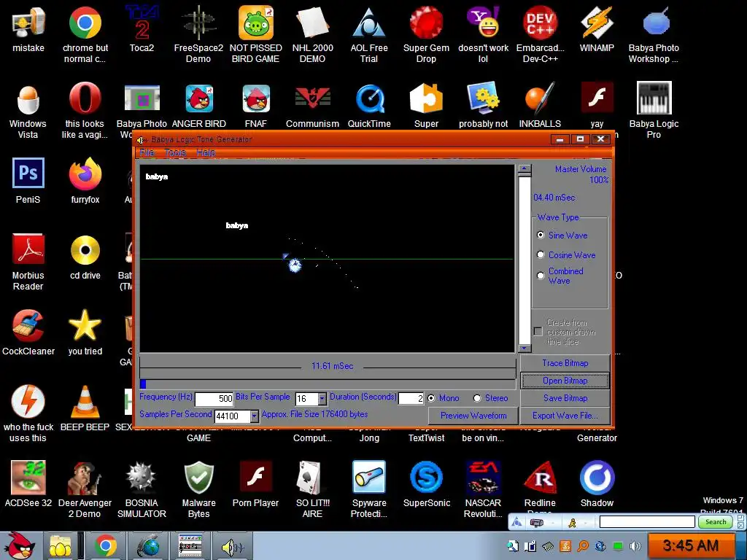Viewport: 747px width, 560px height.
Task: Choose the Cosine Wave option
Action: click(x=541, y=254)
